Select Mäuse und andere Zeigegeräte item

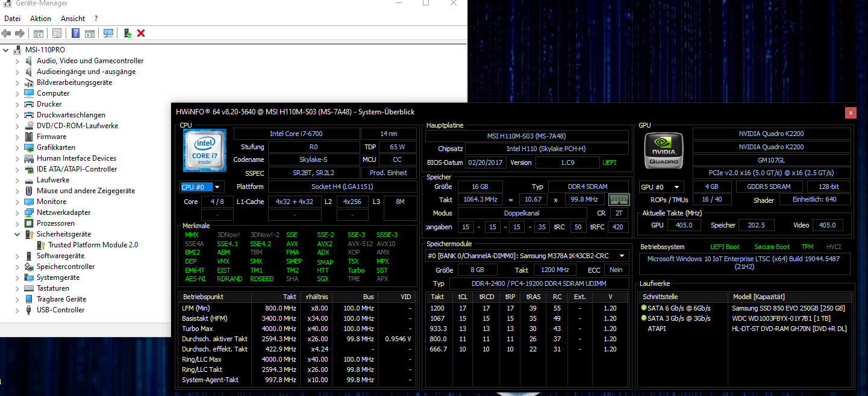point(86,191)
